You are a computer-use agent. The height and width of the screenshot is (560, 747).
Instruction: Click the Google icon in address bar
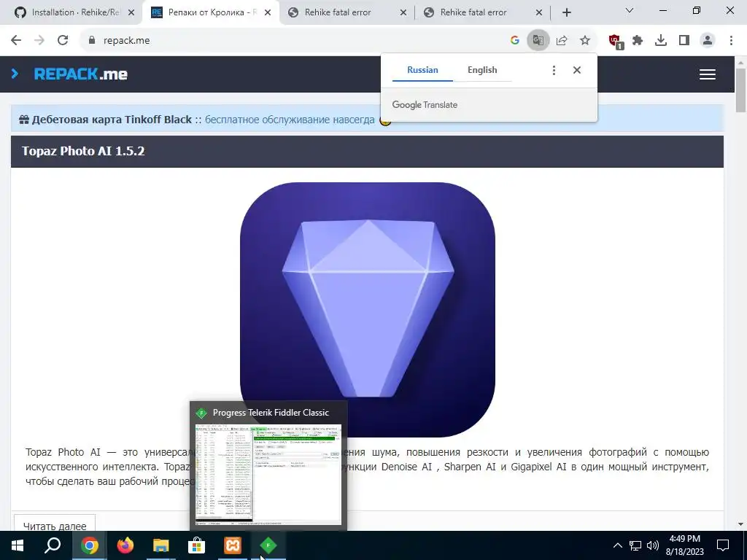pos(514,41)
